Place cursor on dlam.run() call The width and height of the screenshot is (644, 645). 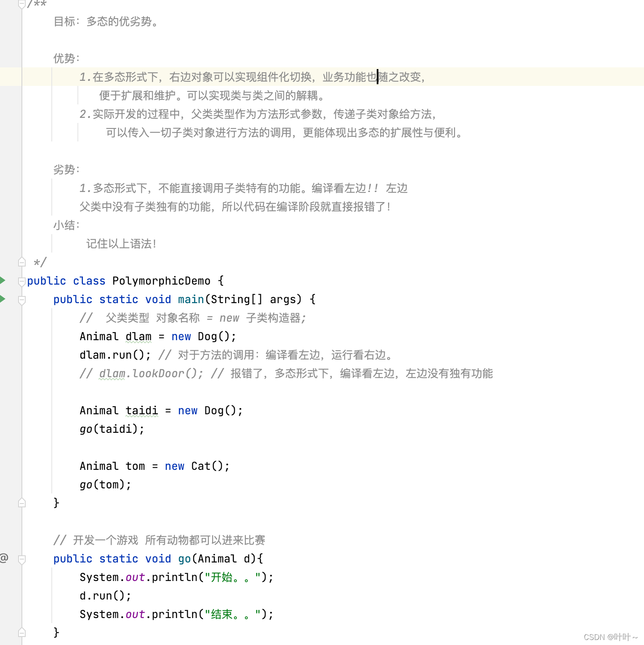pos(115,355)
